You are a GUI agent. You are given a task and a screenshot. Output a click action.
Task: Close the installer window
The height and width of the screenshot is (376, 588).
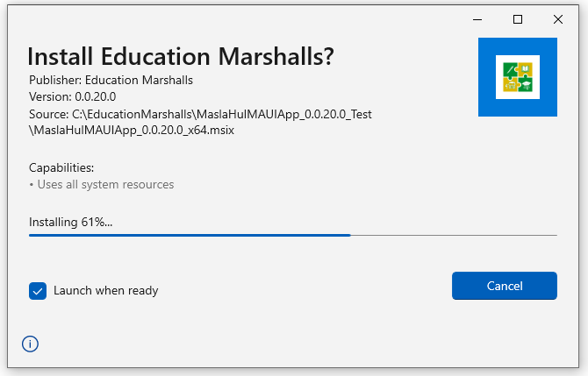(558, 19)
